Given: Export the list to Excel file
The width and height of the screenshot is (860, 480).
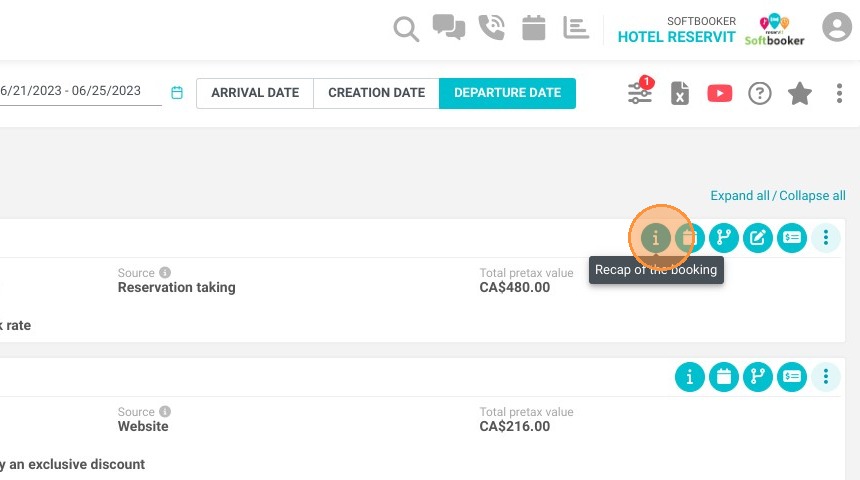Looking at the screenshot, I should pyautogui.click(x=680, y=93).
